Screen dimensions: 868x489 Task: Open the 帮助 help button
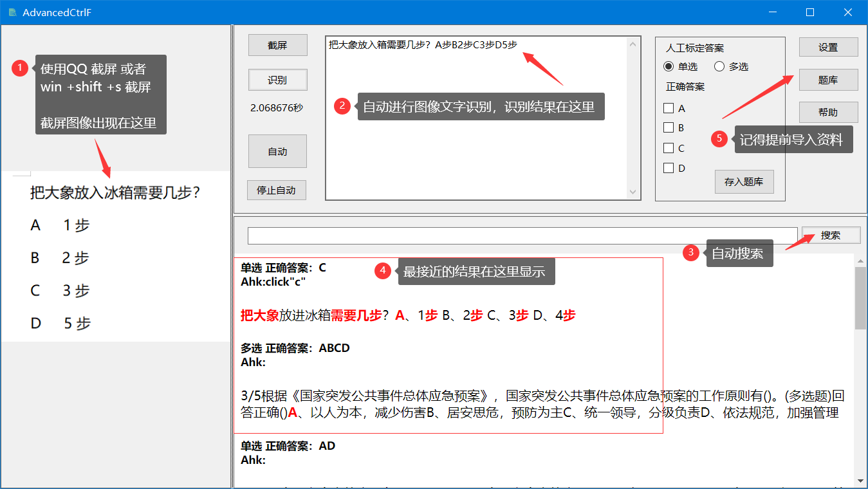[828, 112]
